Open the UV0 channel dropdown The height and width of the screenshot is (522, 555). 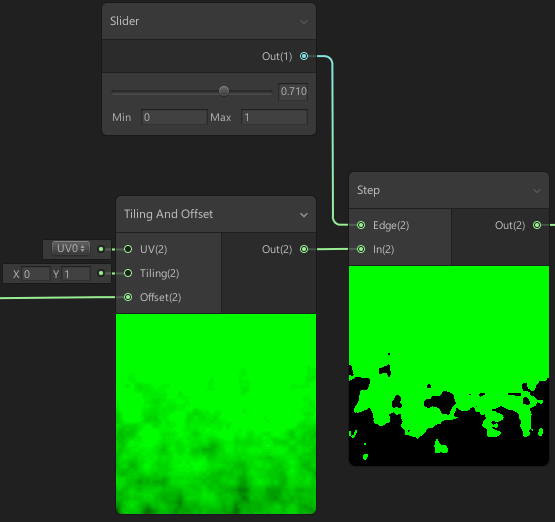coord(71,248)
